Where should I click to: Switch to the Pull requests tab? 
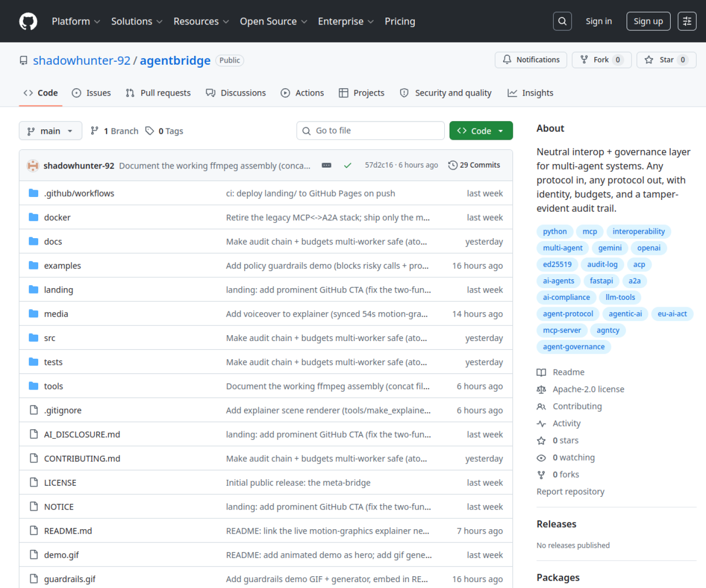158,93
